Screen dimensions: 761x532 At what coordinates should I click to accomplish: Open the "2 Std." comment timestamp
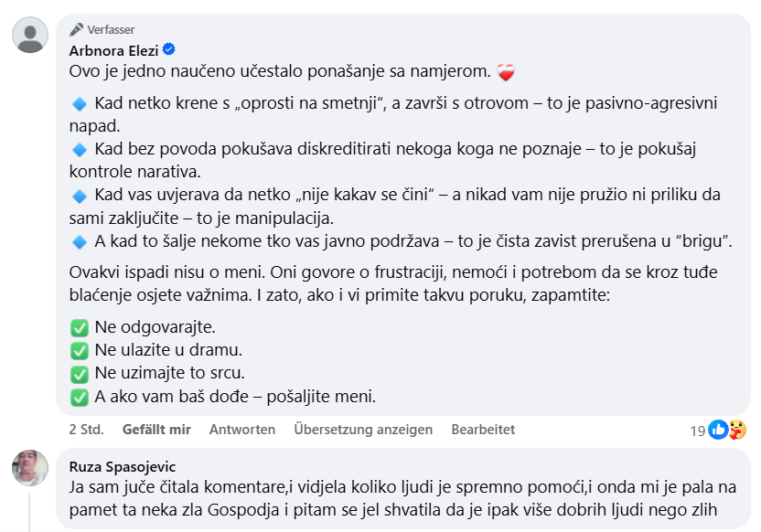click(86, 429)
